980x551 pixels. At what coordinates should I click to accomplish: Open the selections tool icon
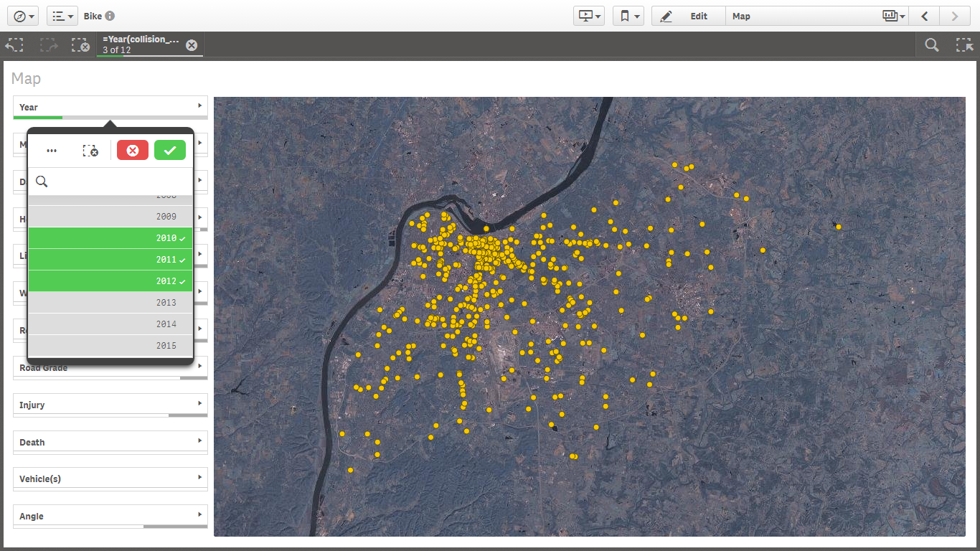tap(964, 45)
